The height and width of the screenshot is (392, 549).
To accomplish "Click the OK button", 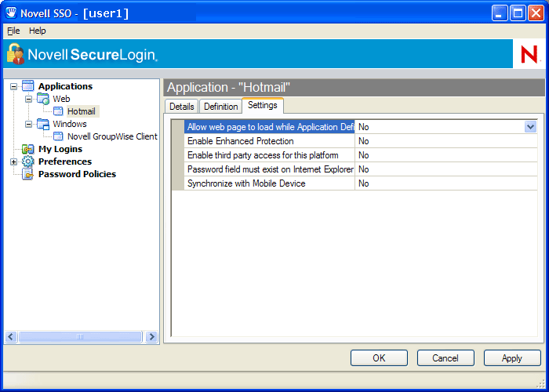I will tap(379, 358).
